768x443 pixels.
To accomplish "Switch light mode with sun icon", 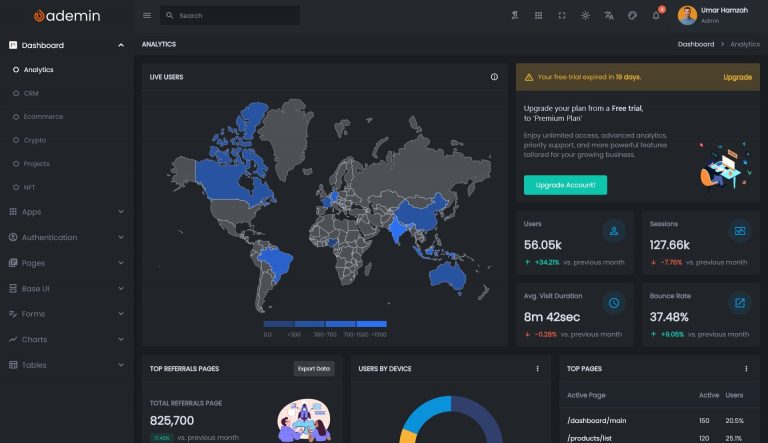I will click(585, 16).
